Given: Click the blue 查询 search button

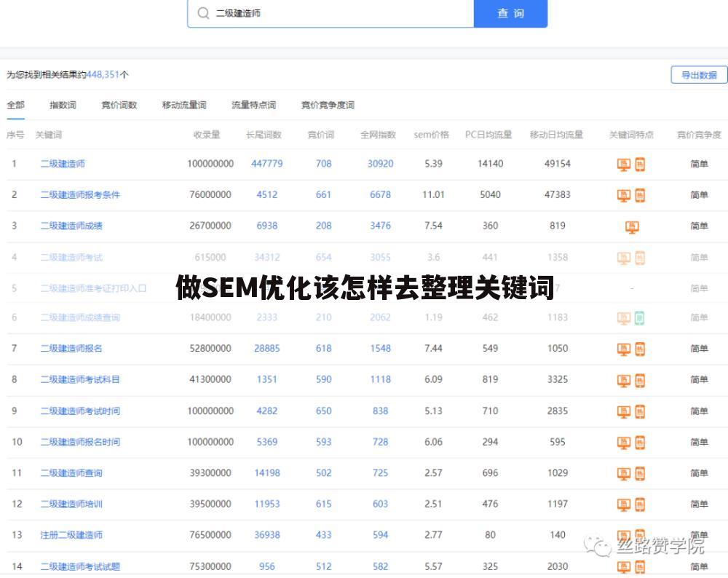Looking at the screenshot, I should pos(511,13).
